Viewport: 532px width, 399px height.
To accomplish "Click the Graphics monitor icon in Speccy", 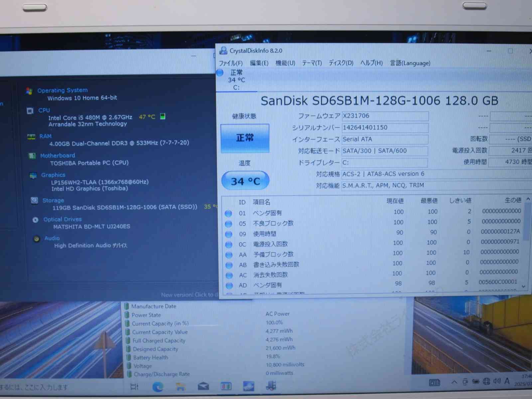I will point(33,176).
